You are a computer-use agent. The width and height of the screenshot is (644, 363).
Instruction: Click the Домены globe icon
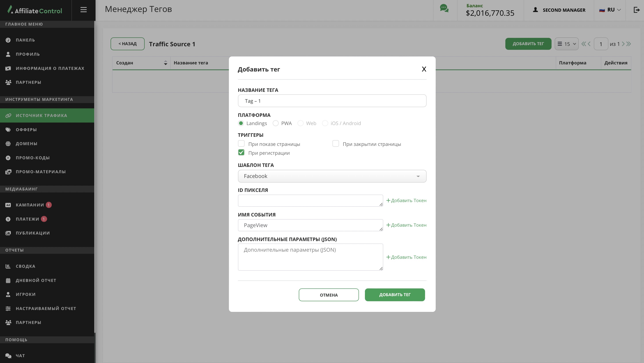click(8, 144)
